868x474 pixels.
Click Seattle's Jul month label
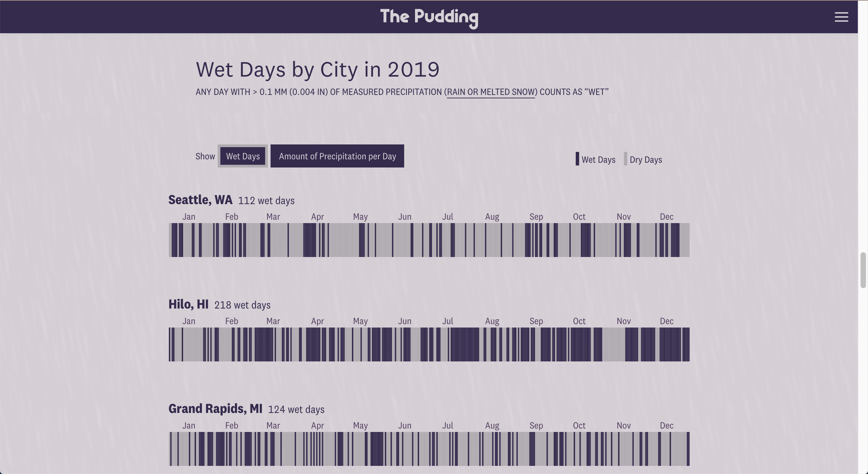click(448, 217)
